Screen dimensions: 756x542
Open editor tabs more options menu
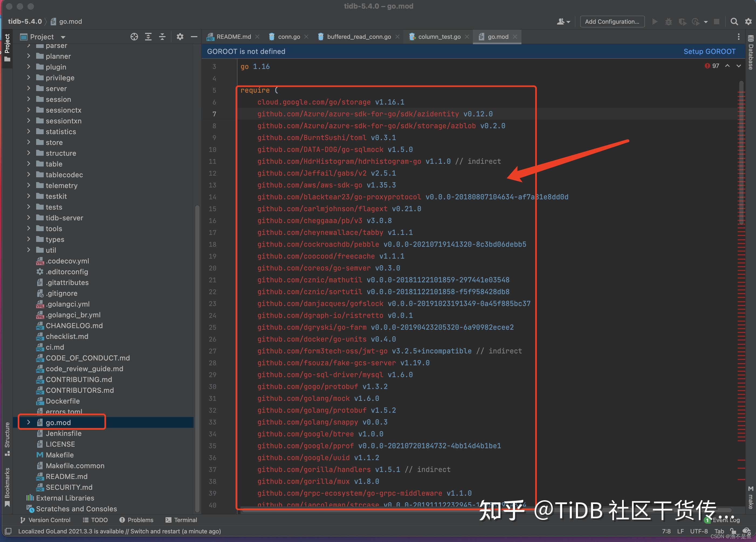(x=739, y=37)
